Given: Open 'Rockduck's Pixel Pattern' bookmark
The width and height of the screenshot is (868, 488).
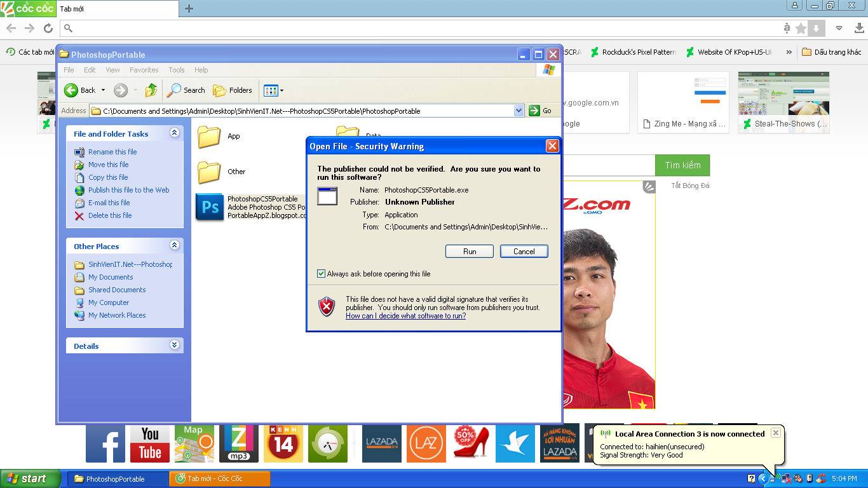Looking at the screenshot, I should pyautogui.click(x=632, y=52).
